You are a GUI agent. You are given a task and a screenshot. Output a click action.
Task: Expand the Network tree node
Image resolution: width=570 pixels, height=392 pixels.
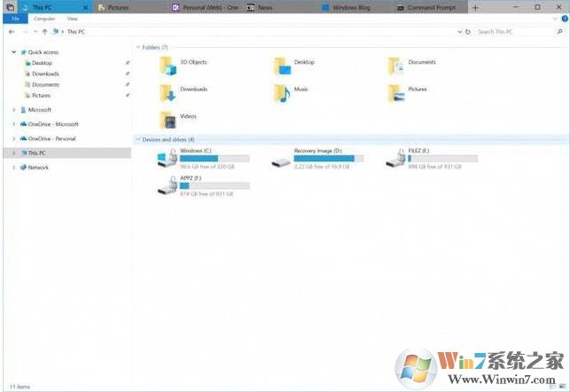point(13,168)
